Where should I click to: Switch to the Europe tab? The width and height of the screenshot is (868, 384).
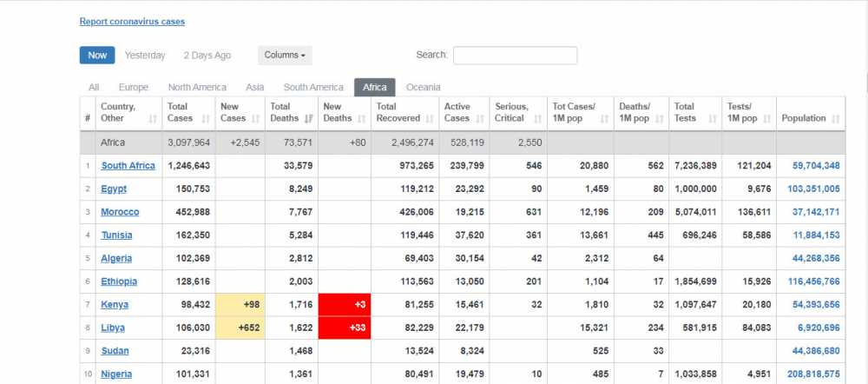133,88
